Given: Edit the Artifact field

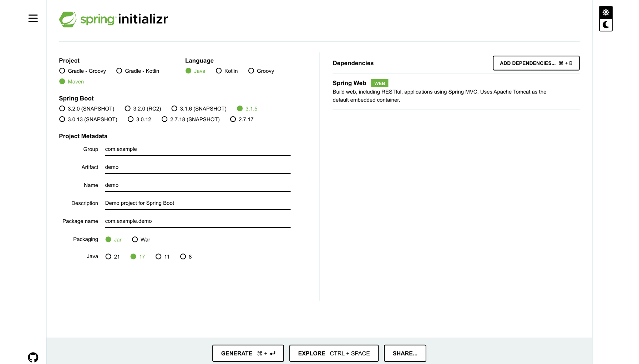Looking at the screenshot, I should coord(198,167).
